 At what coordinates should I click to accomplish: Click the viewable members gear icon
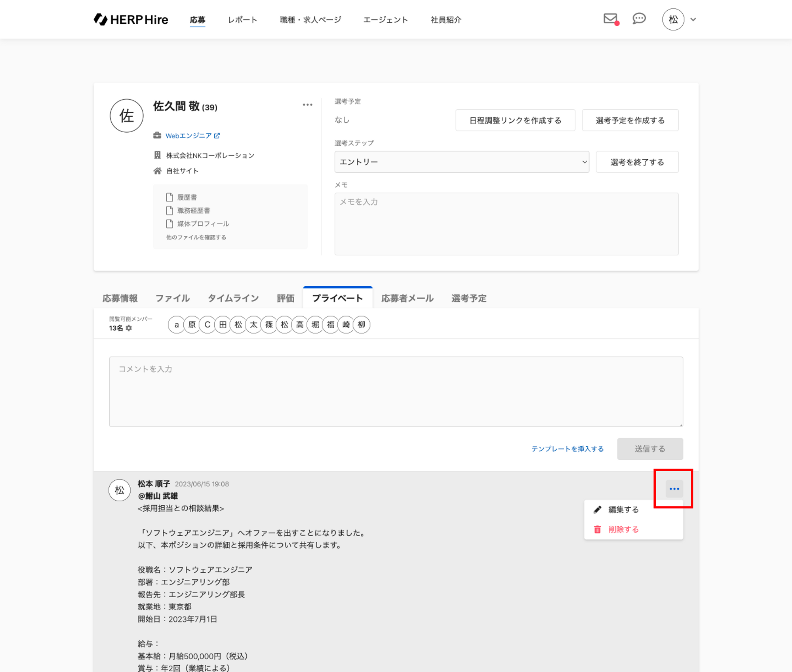(129, 328)
